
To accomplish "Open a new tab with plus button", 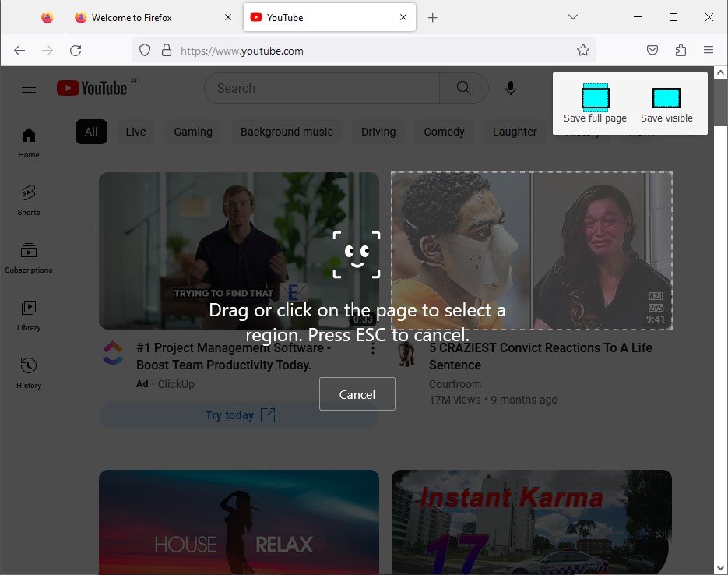I will pyautogui.click(x=432, y=18).
